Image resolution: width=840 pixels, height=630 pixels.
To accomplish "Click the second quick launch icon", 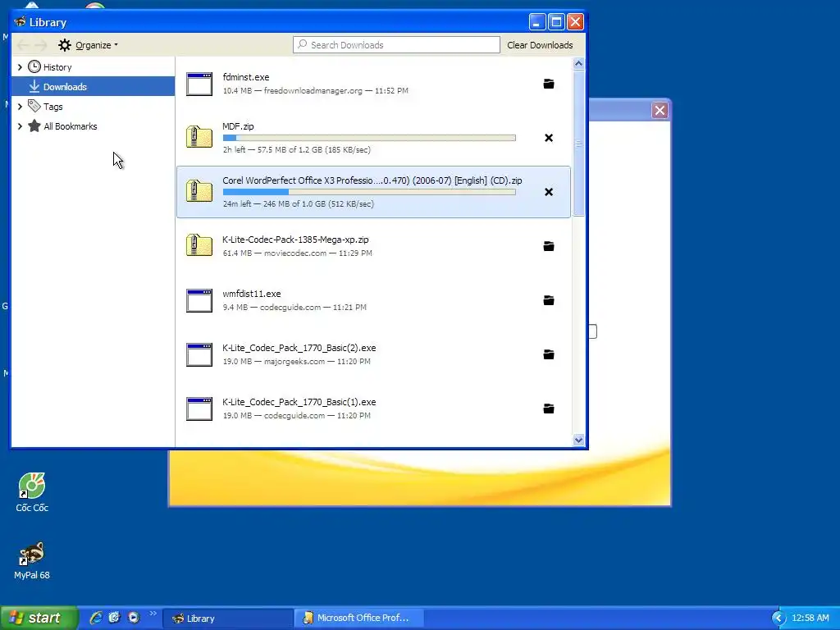I will (115, 618).
